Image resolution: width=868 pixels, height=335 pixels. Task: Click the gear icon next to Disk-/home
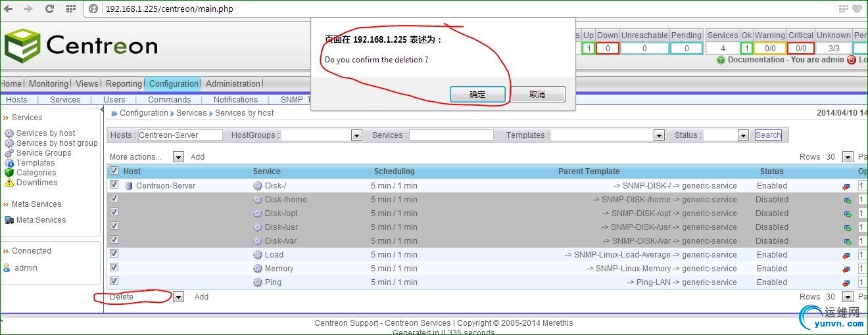(x=258, y=200)
